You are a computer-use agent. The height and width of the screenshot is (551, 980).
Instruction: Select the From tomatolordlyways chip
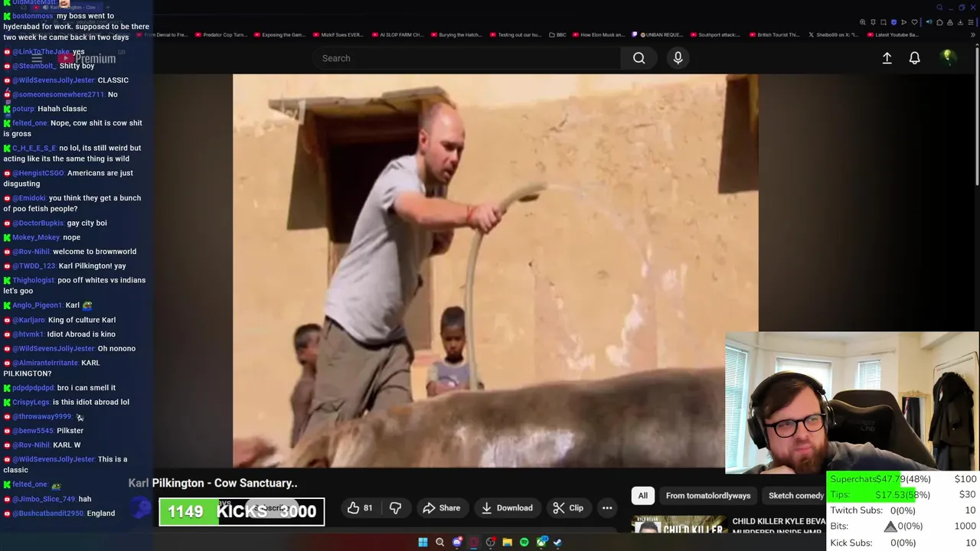pyautogui.click(x=708, y=496)
